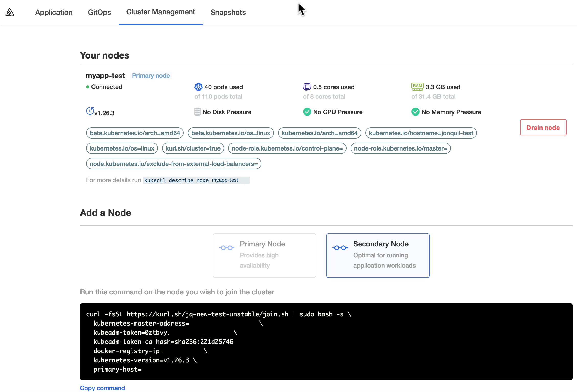Expand the node.kubernetes.io/exclude-from-external-load-balancers label
The image size is (577, 392).
coord(173,164)
